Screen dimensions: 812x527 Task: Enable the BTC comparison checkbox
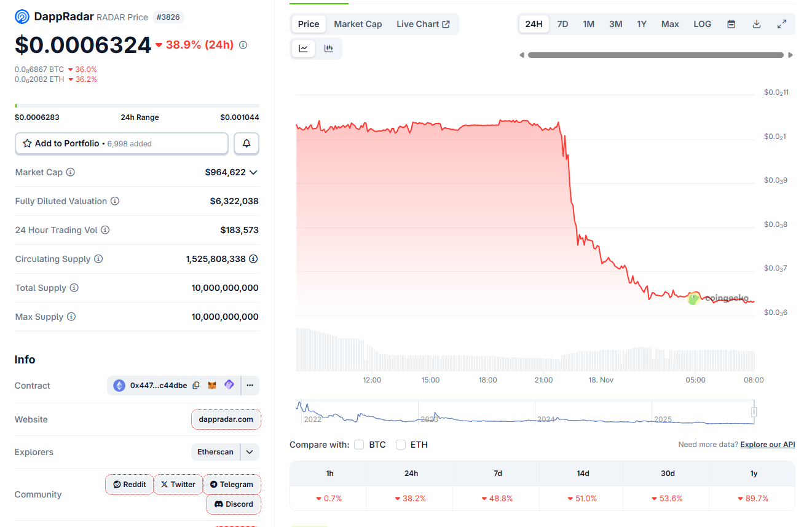click(x=359, y=444)
